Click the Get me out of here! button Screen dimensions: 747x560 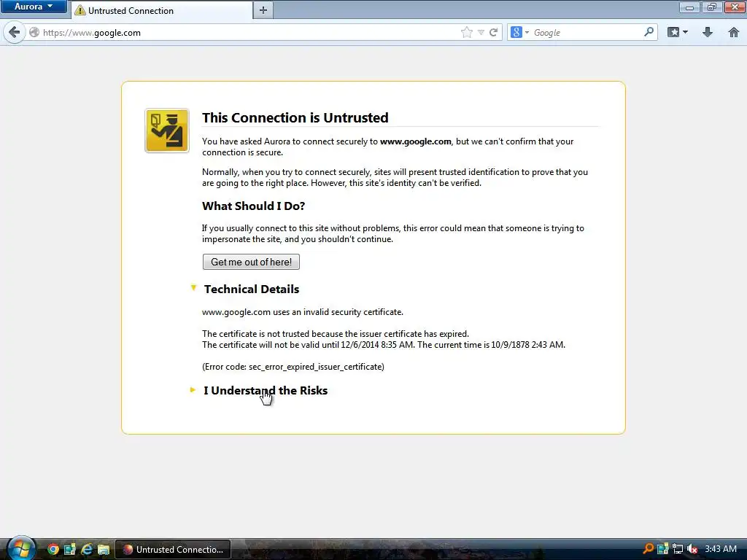(x=251, y=262)
